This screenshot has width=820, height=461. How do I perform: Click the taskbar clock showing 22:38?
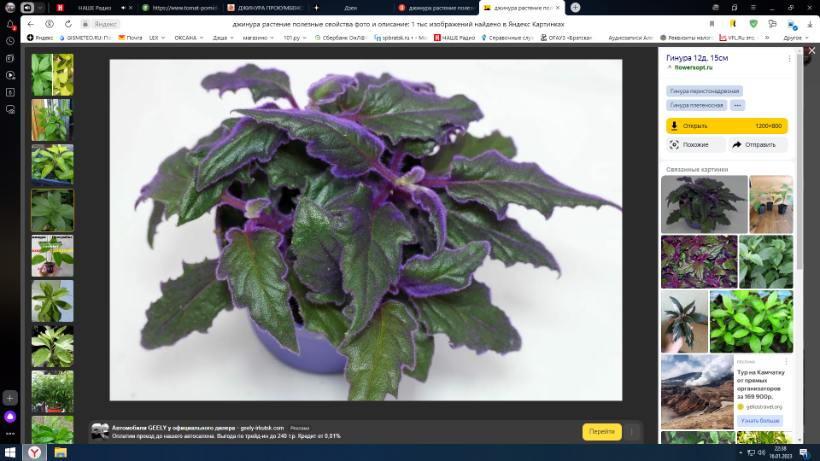coord(781,453)
